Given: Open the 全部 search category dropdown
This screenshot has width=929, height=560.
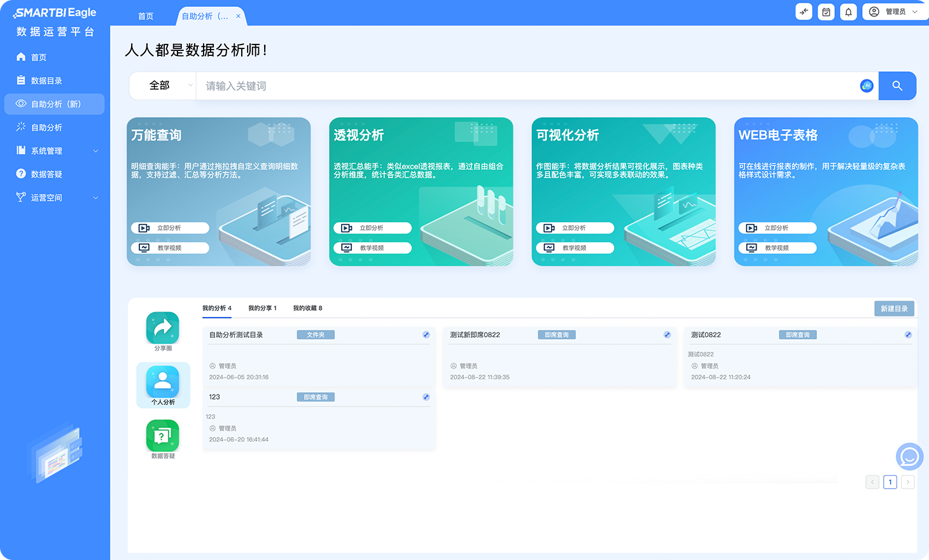Looking at the screenshot, I should click(163, 86).
